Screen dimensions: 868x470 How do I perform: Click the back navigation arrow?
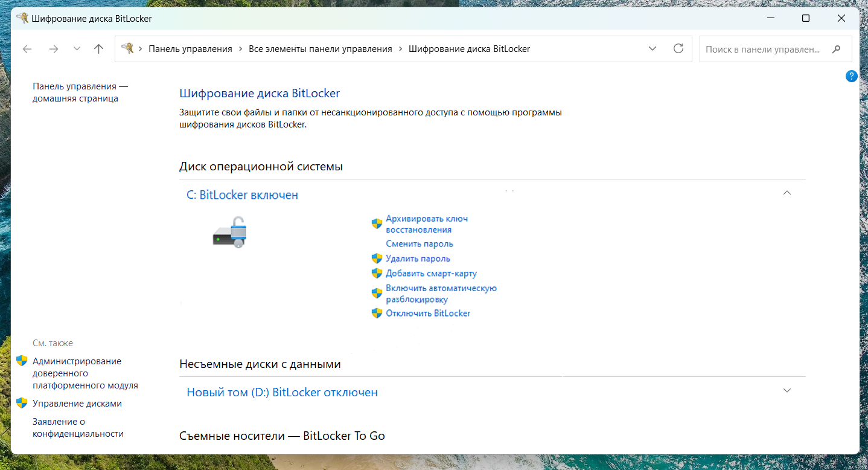click(27, 49)
